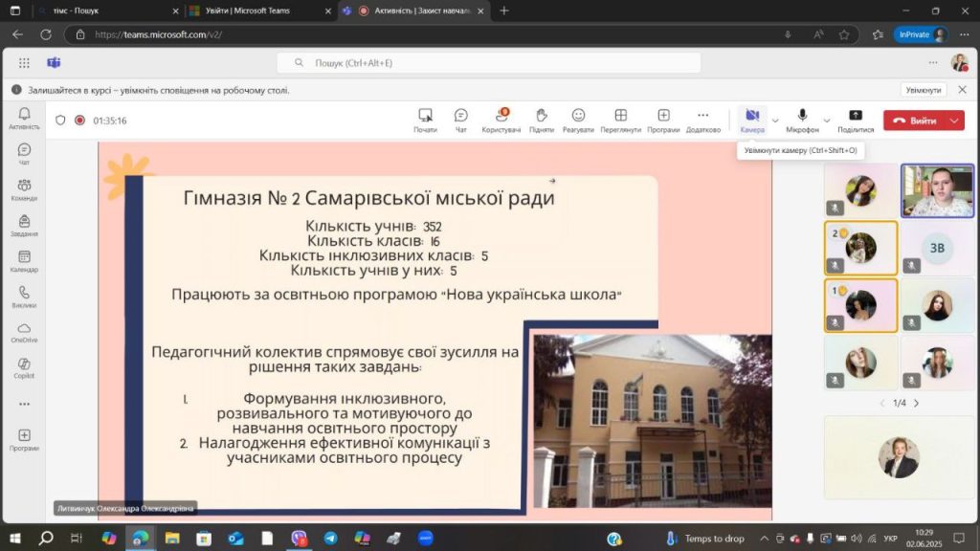Click the browser back arrow

17,34
